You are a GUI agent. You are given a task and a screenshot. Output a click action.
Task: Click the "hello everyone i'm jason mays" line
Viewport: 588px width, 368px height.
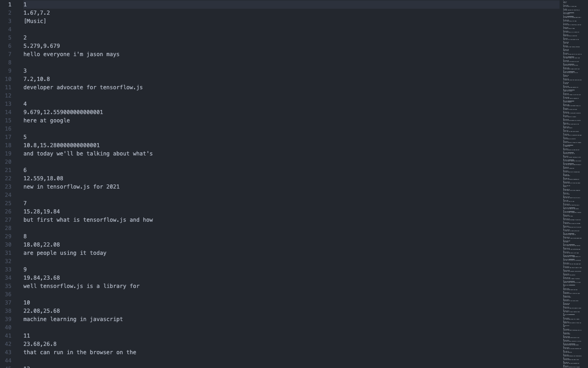pyautogui.click(x=71, y=54)
